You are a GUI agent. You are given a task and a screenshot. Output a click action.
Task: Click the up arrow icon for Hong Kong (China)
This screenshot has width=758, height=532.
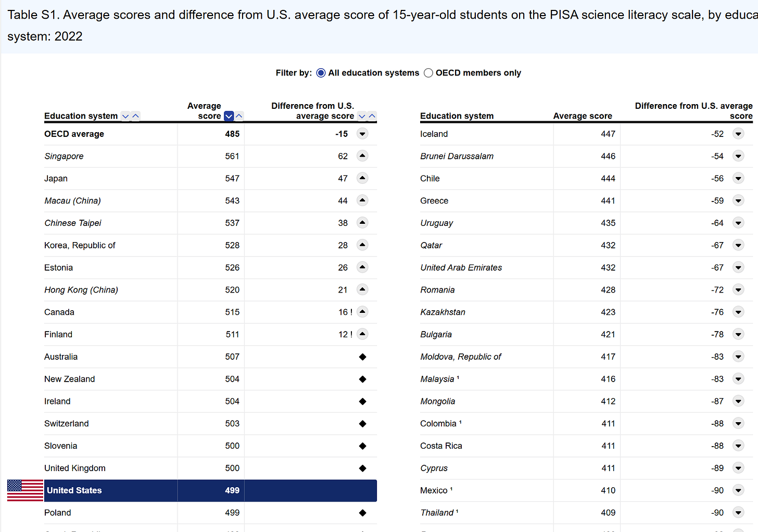362,289
